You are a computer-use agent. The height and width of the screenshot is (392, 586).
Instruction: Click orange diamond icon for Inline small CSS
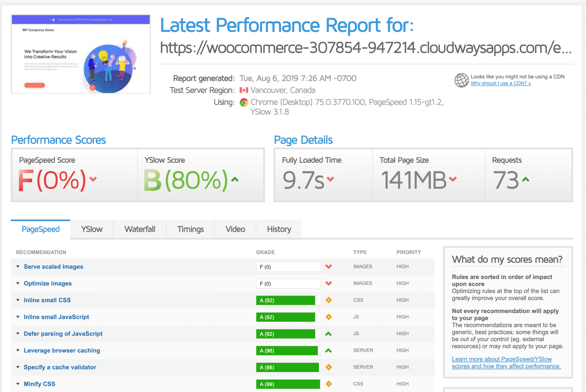click(x=329, y=300)
